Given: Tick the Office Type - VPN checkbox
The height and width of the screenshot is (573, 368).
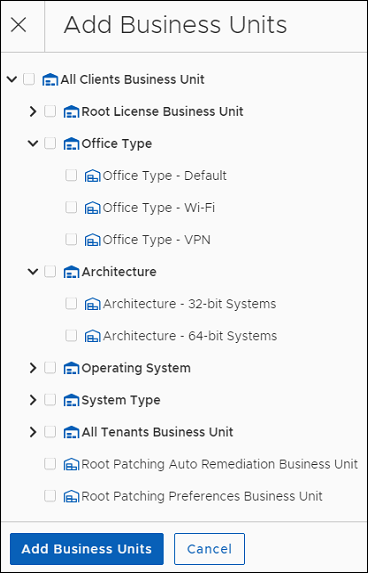Looking at the screenshot, I should pos(71,239).
